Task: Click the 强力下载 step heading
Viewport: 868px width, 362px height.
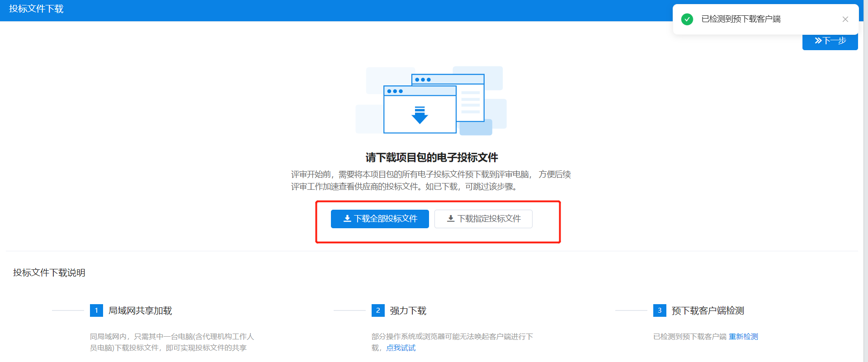Action: coord(408,311)
